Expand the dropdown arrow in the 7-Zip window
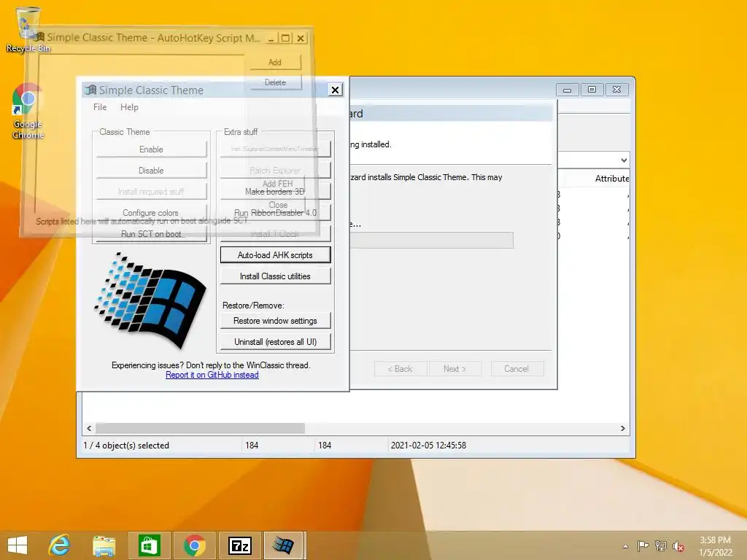This screenshot has height=560, width=747. (x=624, y=160)
